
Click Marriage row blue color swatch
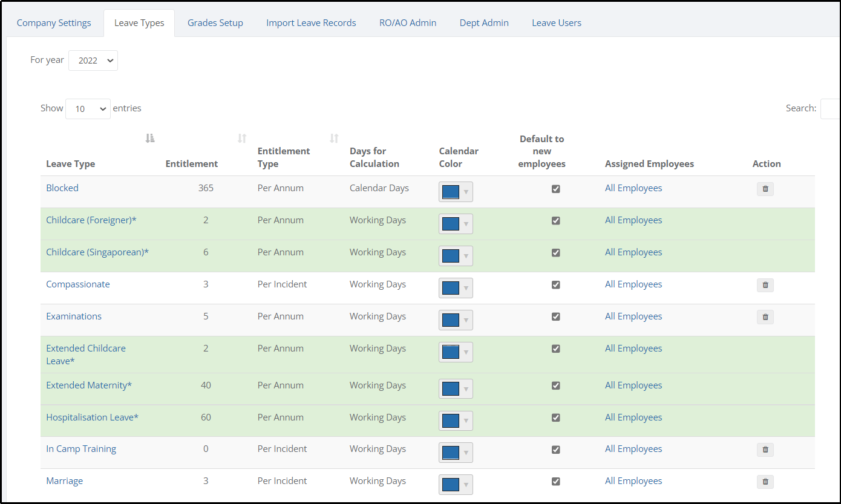coord(451,485)
